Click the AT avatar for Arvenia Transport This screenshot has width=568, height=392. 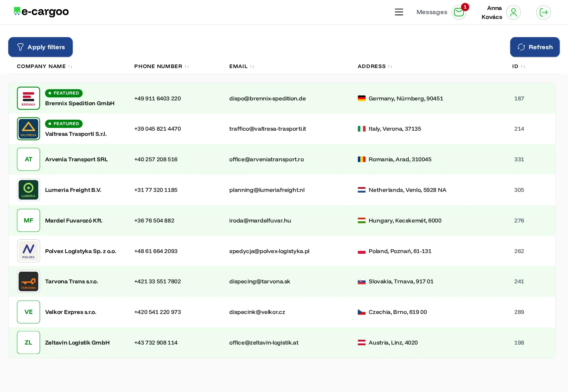click(x=29, y=159)
